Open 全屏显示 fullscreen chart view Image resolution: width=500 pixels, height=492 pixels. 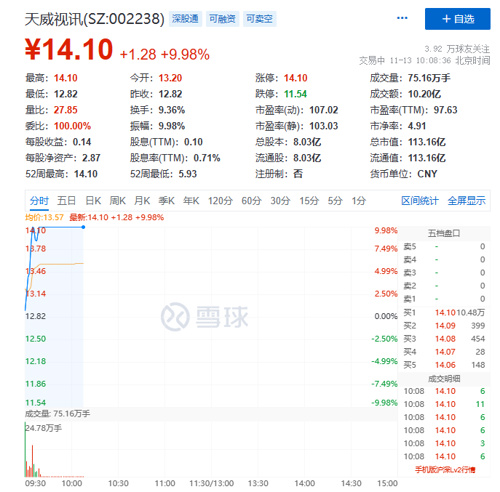point(466,201)
